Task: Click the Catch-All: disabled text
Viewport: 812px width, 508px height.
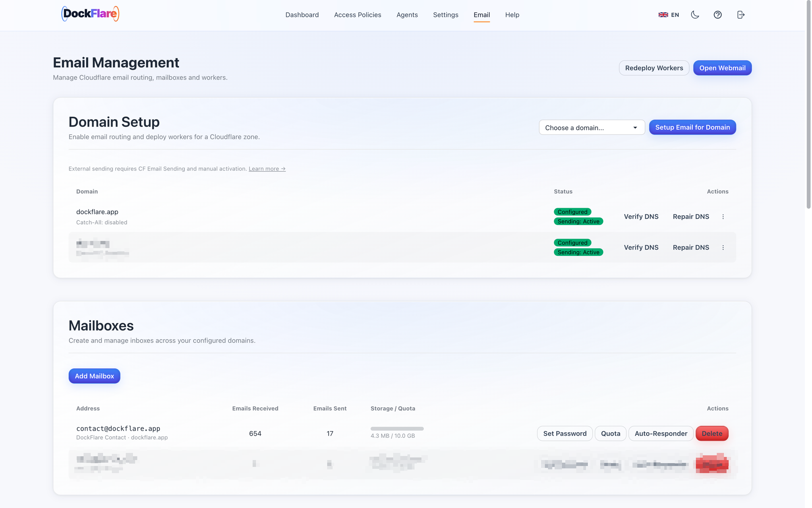Action: pos(101,222)
